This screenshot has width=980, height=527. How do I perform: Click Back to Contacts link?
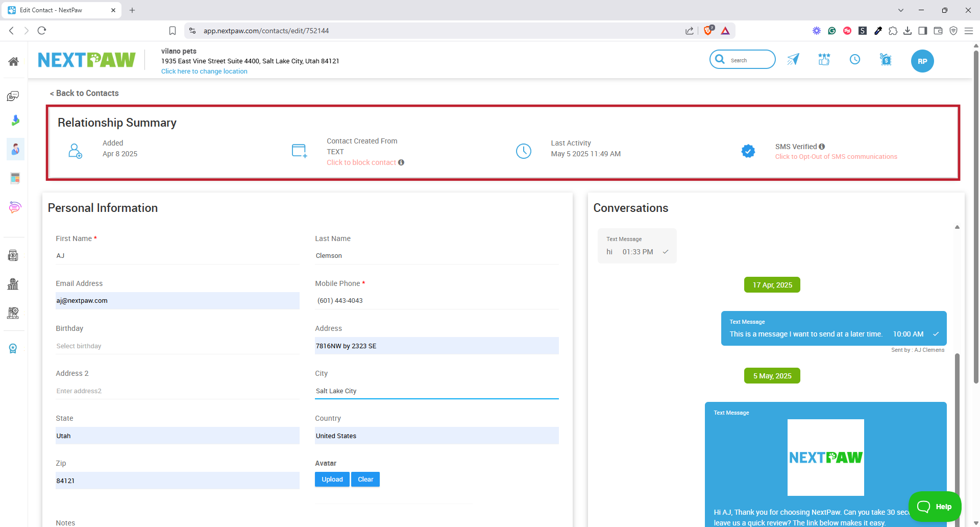click(84, 93)
